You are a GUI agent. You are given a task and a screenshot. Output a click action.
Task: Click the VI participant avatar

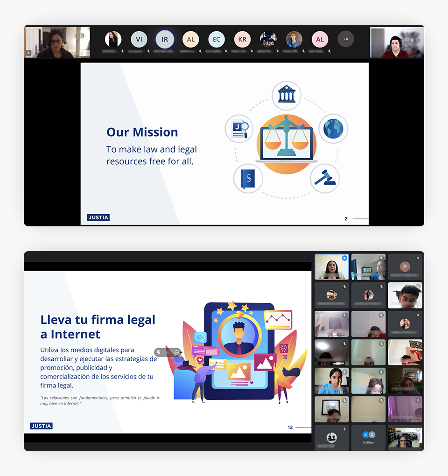tap(139, 40)
